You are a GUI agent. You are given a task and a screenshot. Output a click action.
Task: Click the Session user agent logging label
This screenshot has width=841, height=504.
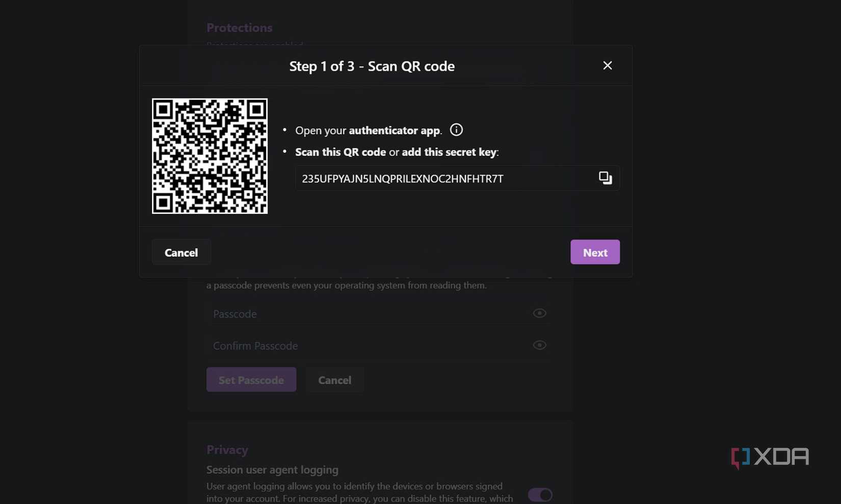click(x=272, y=469)
